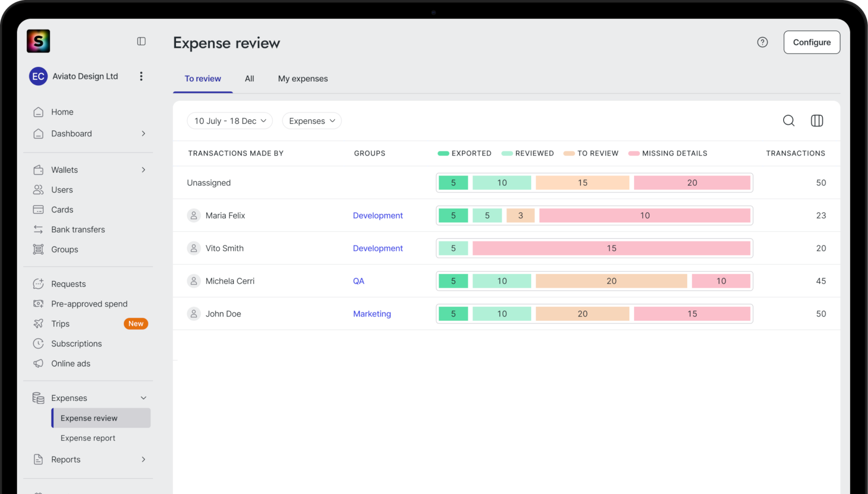
Task: Open the company options three-dot menu
Action: [141, 76]
